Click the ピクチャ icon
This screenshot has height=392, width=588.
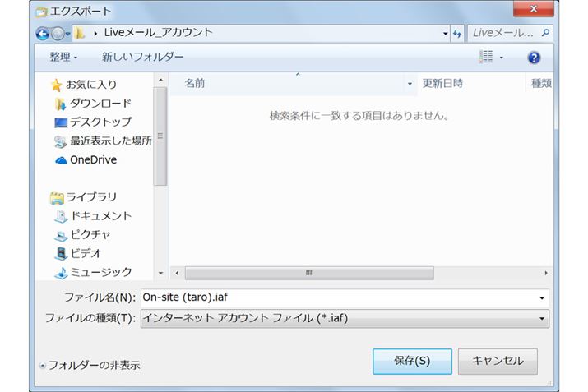pyautogui.click(x=61, y=236)
